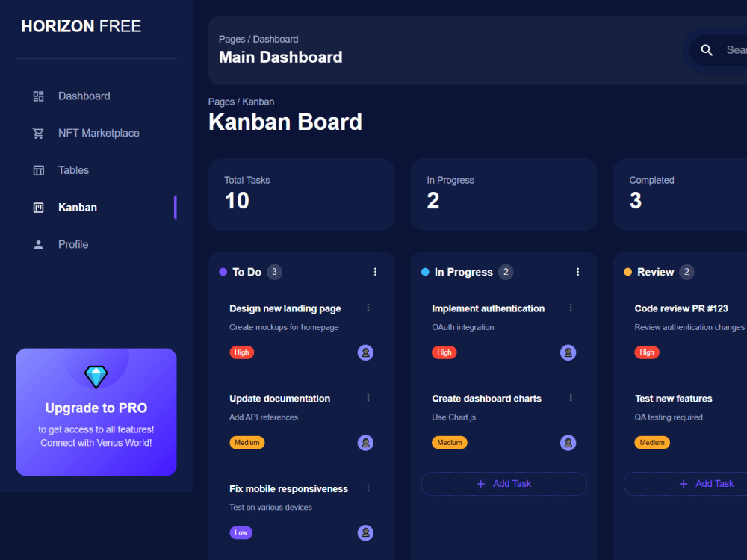Click the Main Dashboard heading

[x=280, y=57]
